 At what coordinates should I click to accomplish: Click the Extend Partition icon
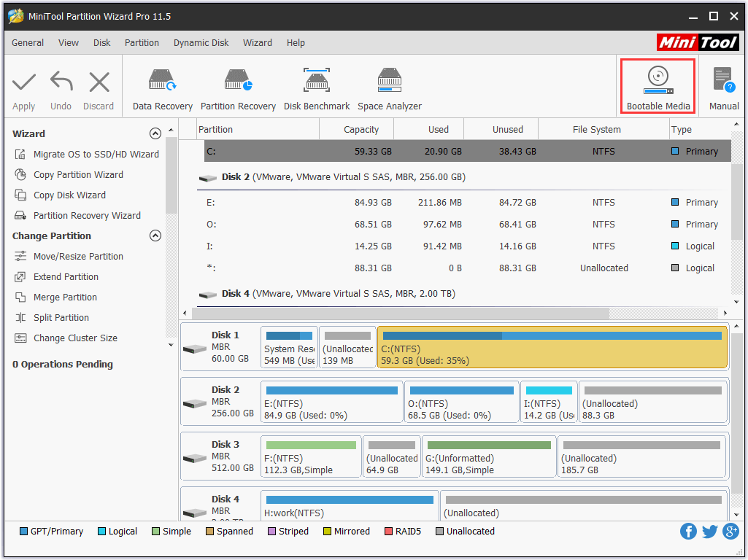(20, 276)
